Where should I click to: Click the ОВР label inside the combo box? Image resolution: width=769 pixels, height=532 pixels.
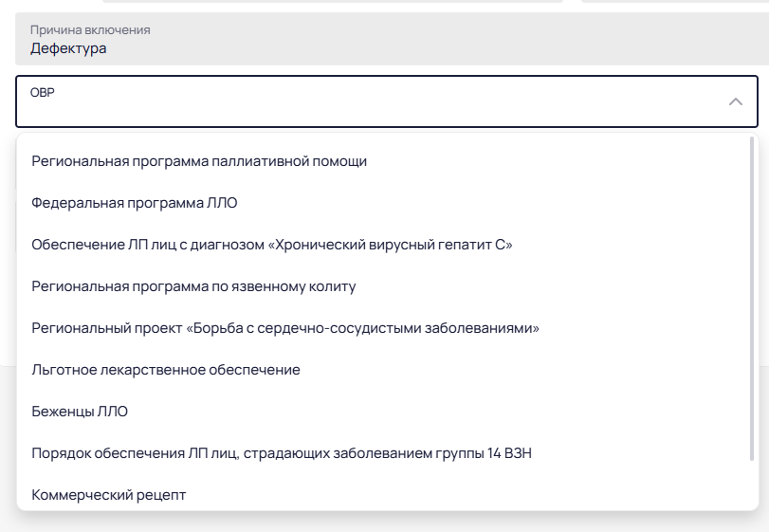pyautogui.click(x=42, y=92)
